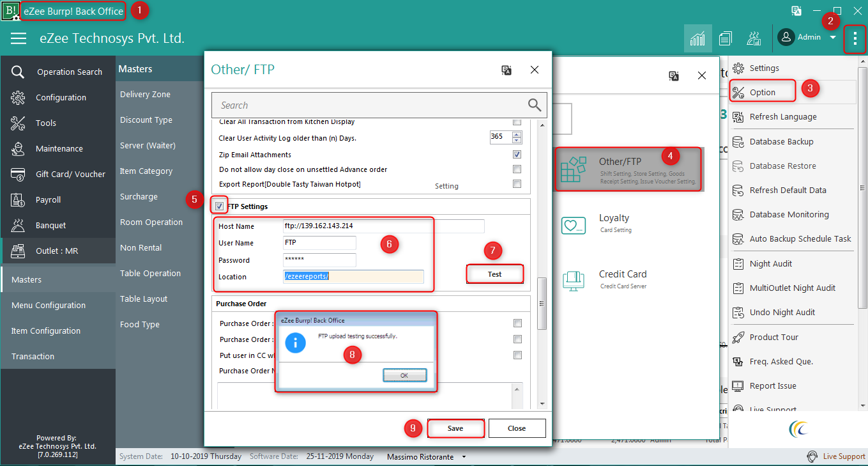This screenshot has width=868, height=466.
Task: Open MultiOutlet Night Audit entry
Action: [792, 288]
